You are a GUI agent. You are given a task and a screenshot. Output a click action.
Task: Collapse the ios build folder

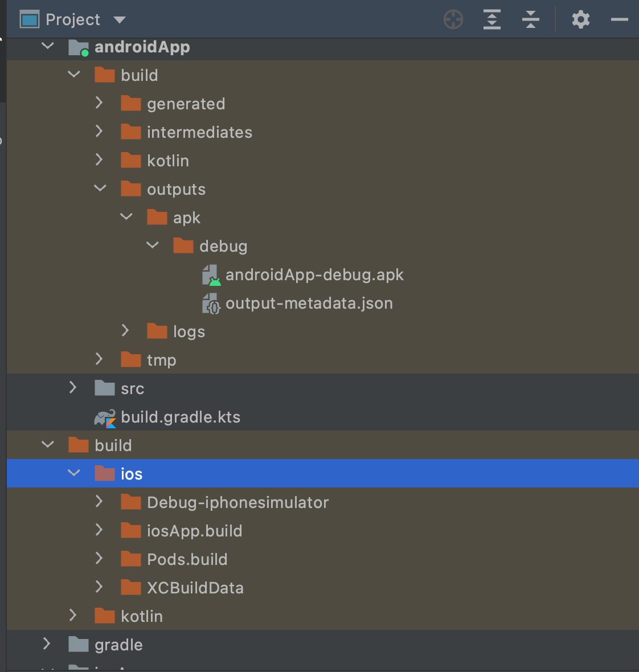73,473
